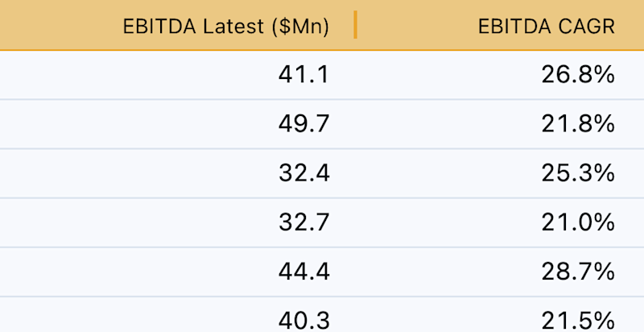Sort by the EBITDA Latest ($Mn) column header

click(226, 27)
